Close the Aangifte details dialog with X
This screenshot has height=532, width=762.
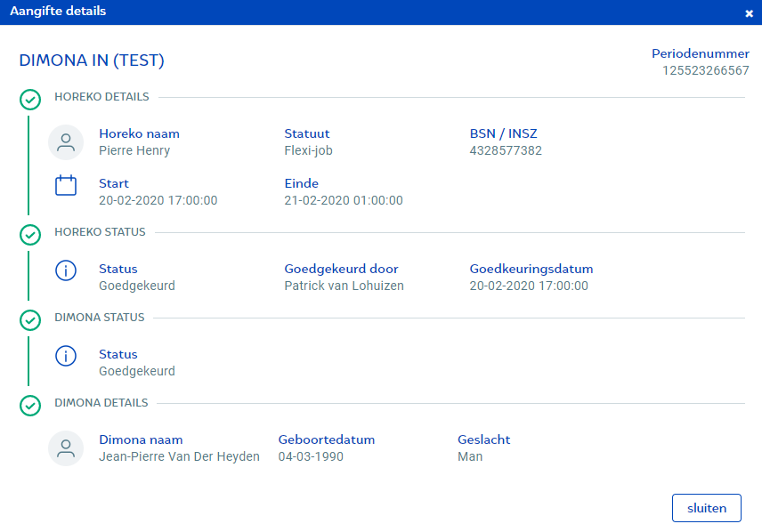pos(749,13)
